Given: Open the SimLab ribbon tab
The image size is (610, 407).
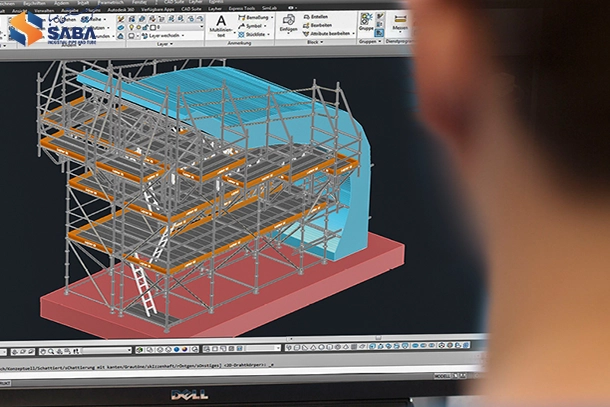Looking at the screenshot, I should [x=269, y=8].
